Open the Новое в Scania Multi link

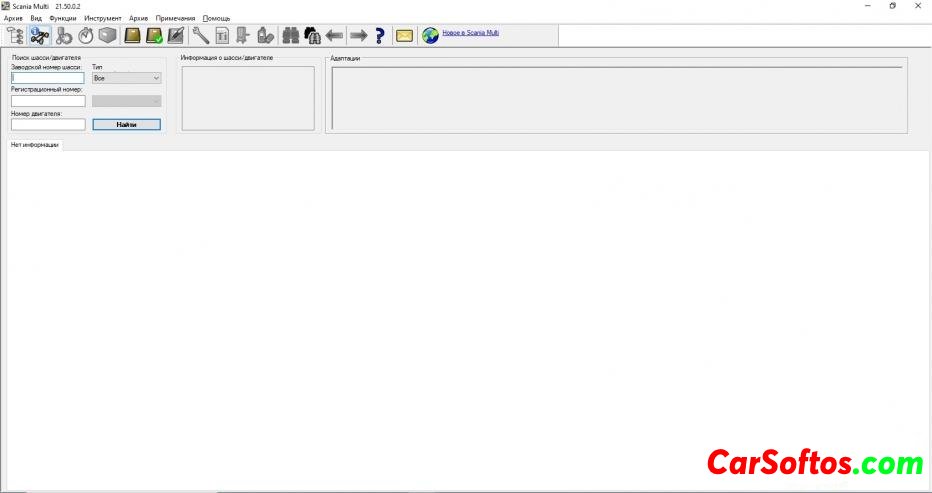(470, 33)
